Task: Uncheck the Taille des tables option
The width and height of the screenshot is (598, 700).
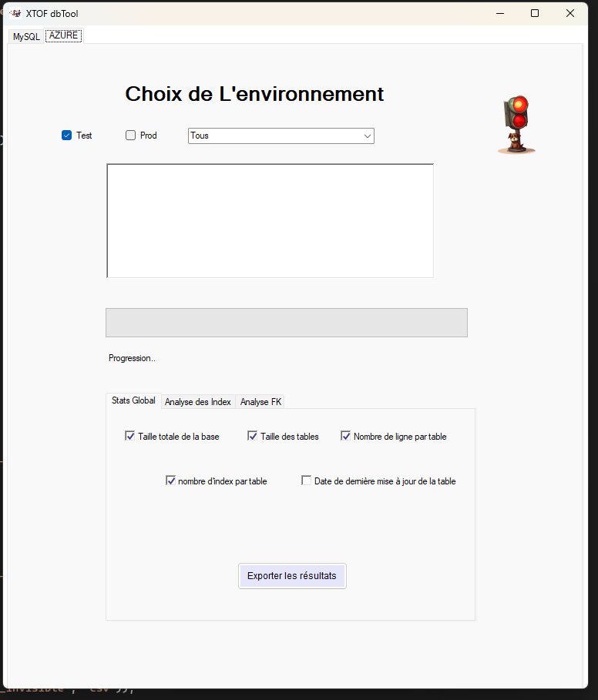Action: pyautogui.click(x=252, y=436)
